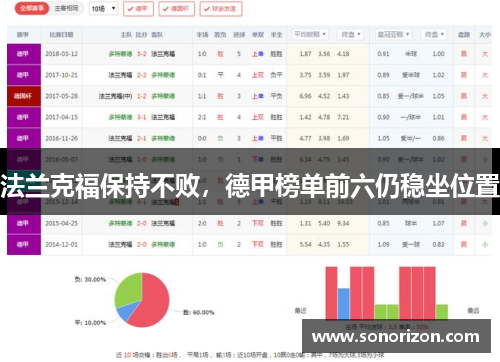
Task: Open the 平均欧赔 header dropdown
Action: pyautogui.click(x=310, y=34)
